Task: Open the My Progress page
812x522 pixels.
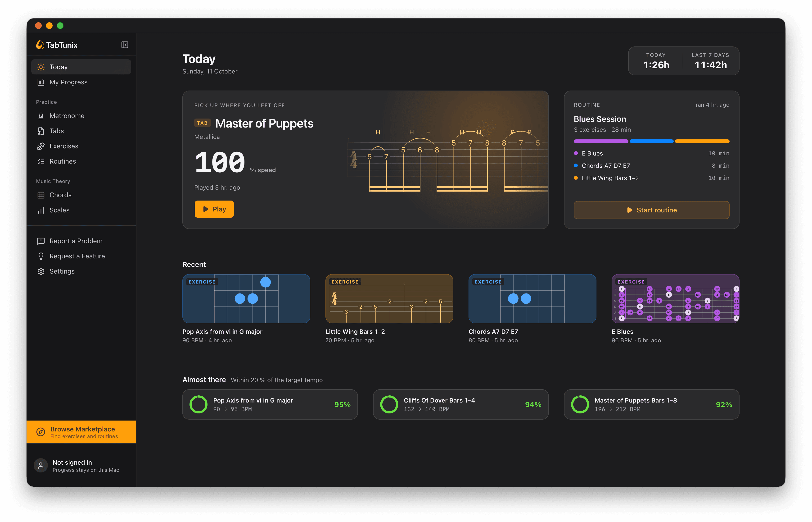Action: 81,82
